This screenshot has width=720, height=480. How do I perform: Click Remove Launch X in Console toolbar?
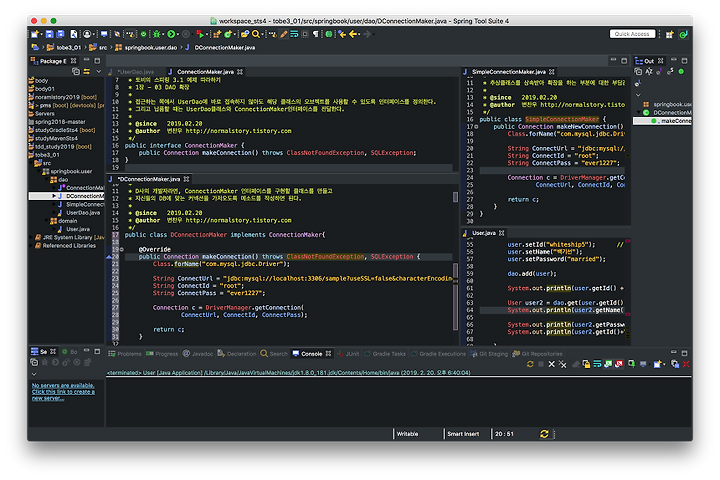point(551,364)
